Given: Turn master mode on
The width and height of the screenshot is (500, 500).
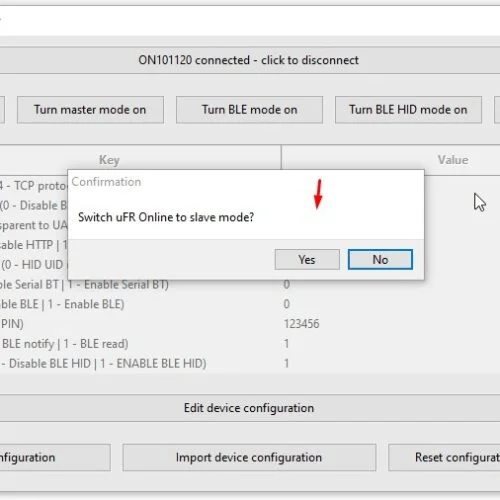Looking at the screenshot, I should (90, 110).
